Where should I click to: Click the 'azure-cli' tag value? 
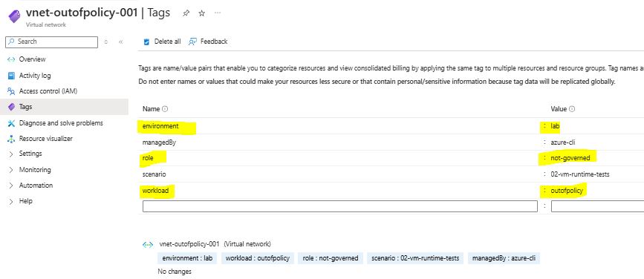click(x=562, y=142)
